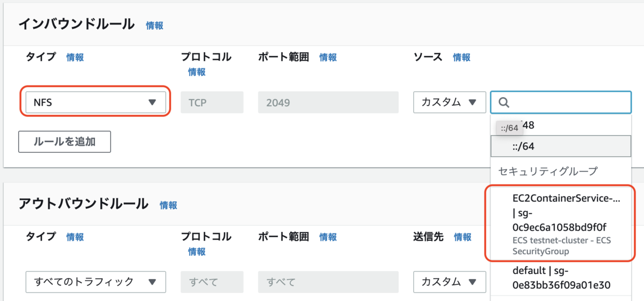Open 情報 link next to アウトバウンドルール heading
The width and height of the screenshot is (644, 301).
(168, 205)
